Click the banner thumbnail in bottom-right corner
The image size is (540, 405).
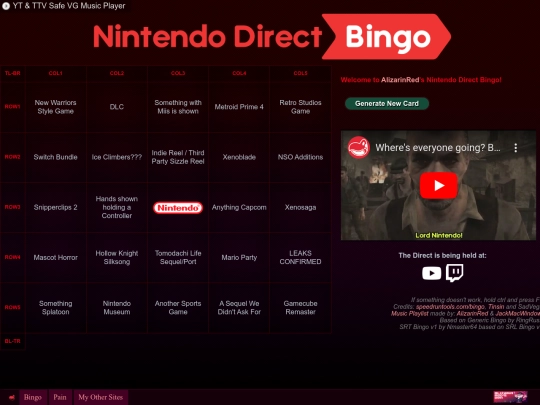[x=510, y=397]
